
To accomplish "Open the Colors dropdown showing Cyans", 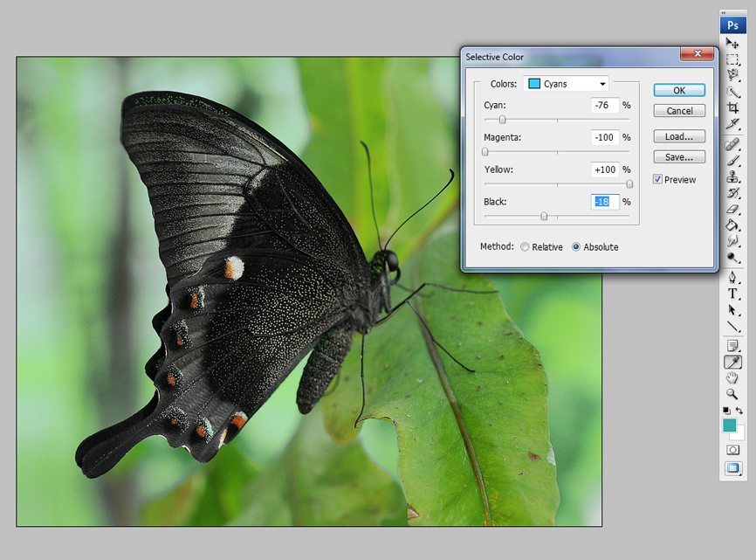I will [x=566, y=84].
